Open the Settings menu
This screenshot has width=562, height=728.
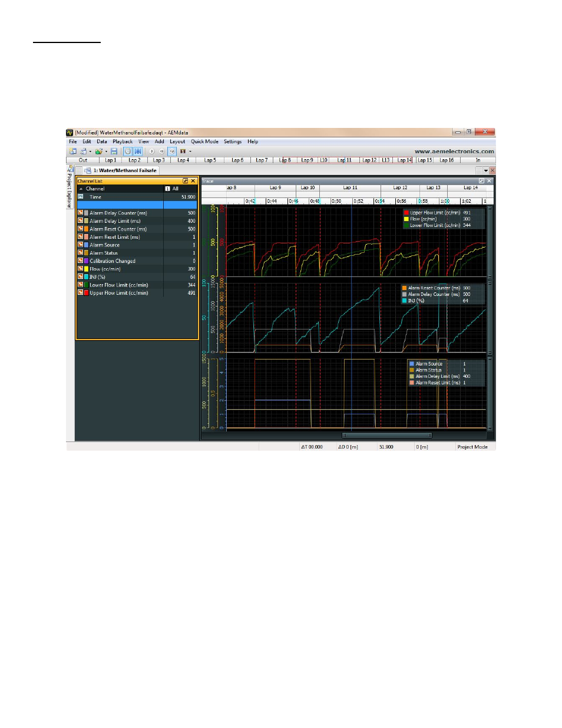(x=233, y=141)
